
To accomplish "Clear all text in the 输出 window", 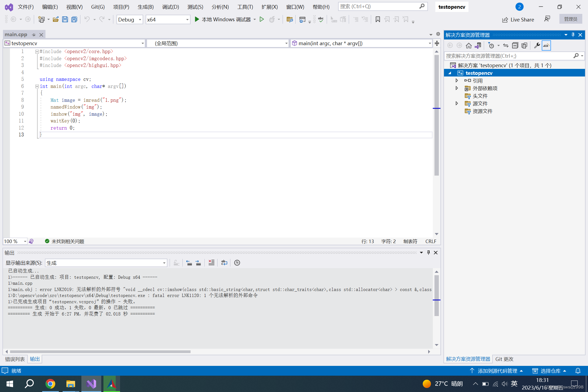I will (211, 262).
